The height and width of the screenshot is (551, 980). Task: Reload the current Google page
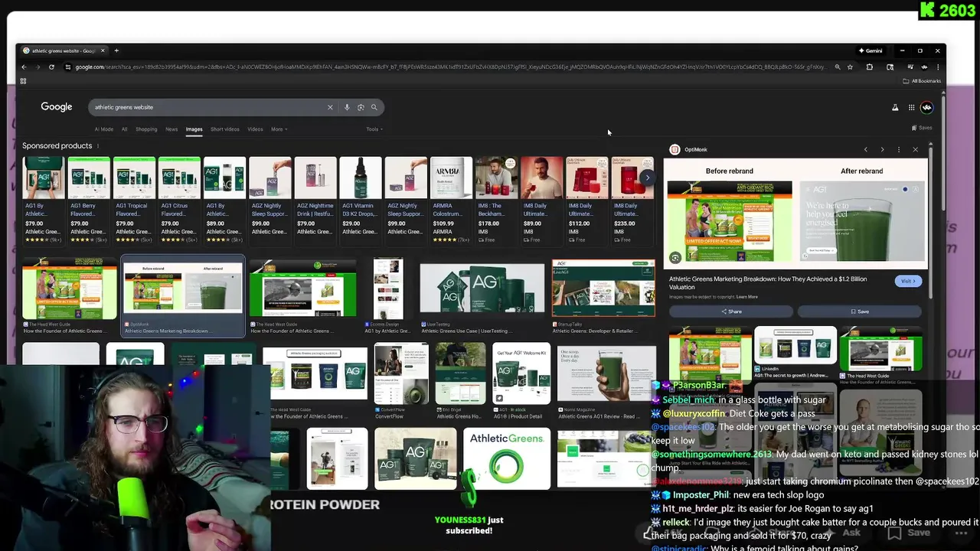(x=51, y=67)
